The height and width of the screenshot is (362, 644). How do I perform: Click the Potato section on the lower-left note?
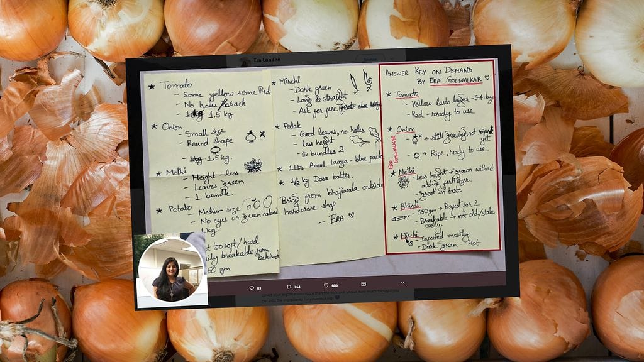214,214
